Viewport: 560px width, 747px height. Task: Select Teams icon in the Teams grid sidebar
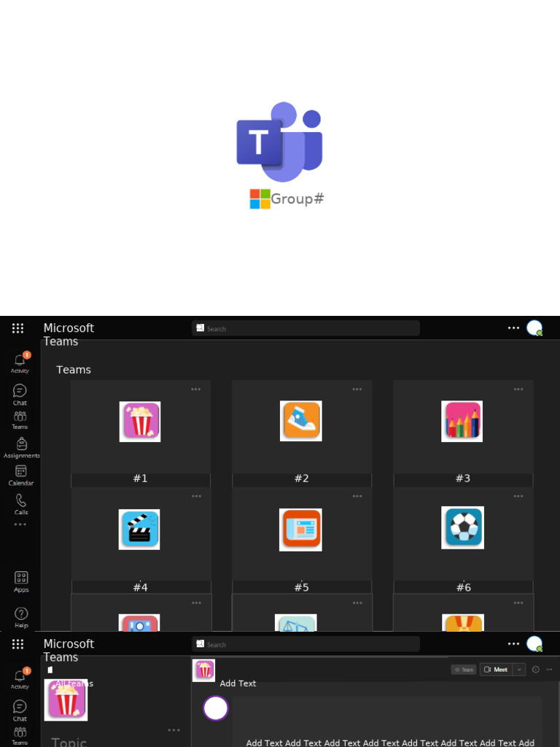pyautogui.click(x=20, y=420)
